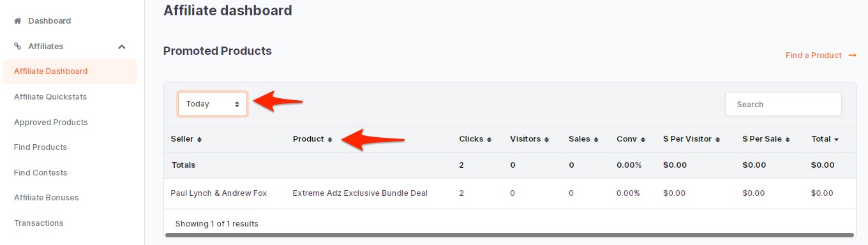Toggle Total column descending sort arrow
The image size is (868, 245).
(836, 140)
